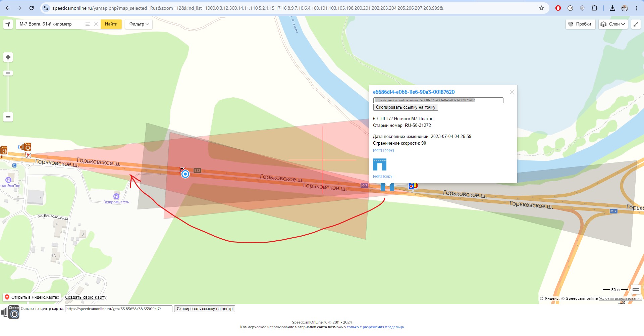
Task: Click the Gazpromneft fuel station marker
Action: pyautogui.click(x=116, y=196)
